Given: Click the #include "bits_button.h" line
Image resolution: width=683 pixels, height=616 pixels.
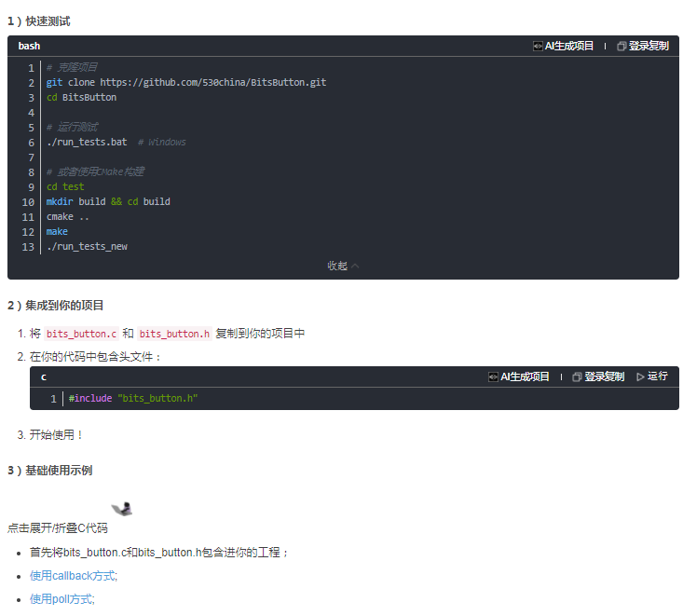Looking at the screenshot, I should pyautogui.click(x=133, y=398).
